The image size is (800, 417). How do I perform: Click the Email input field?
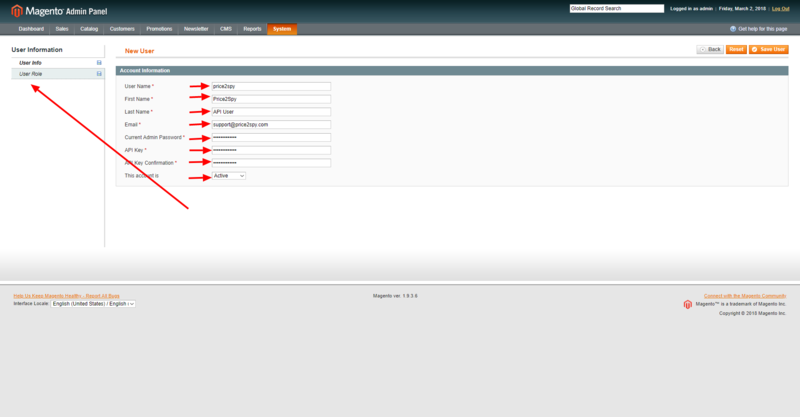click(271, 125)
